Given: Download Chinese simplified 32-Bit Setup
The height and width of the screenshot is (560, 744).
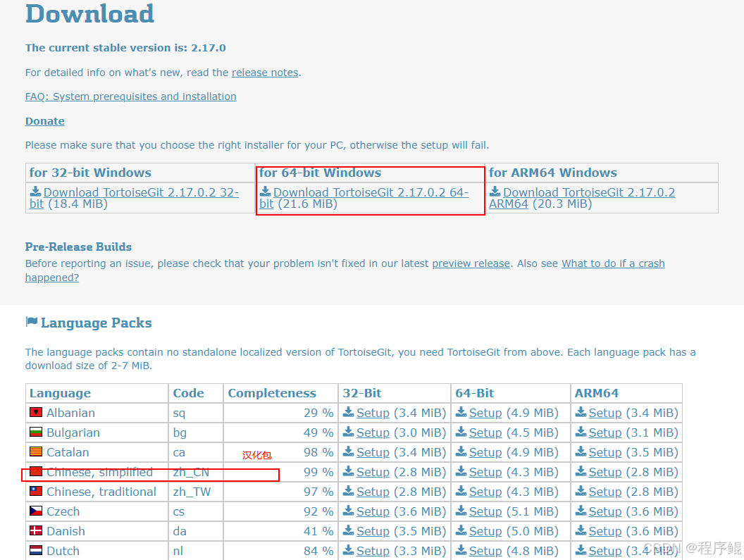Looking at the screenshot, I should tap(373, 472).
